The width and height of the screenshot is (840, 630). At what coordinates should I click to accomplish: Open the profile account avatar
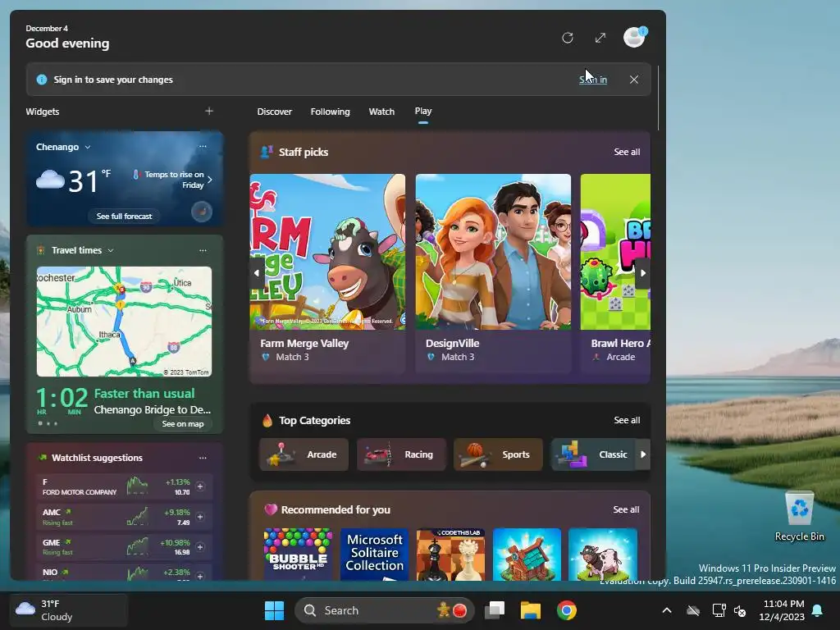pyautogui.click(x=635, y=37)
